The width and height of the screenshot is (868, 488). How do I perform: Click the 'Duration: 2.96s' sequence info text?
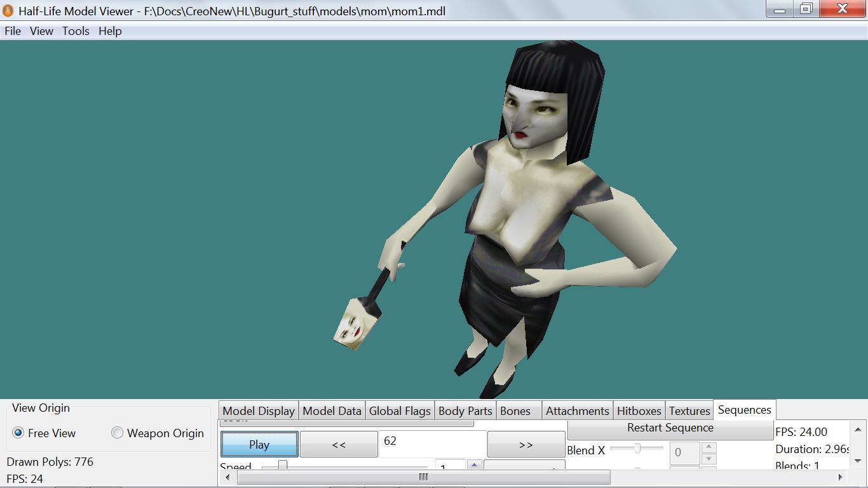(813, 449)
